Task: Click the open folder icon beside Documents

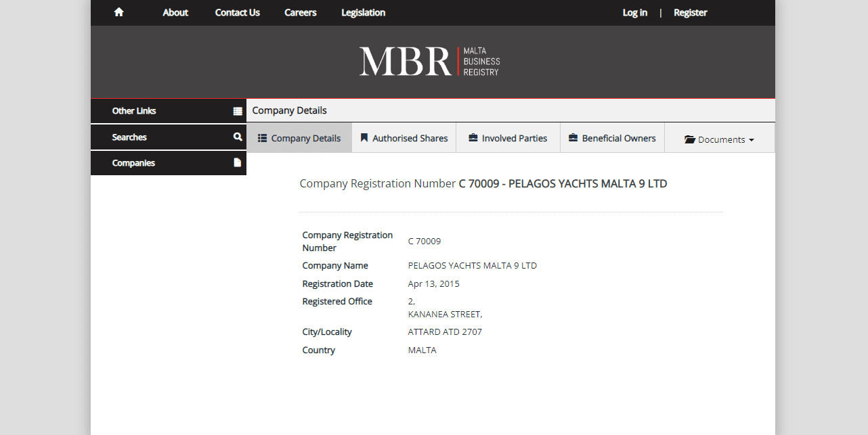Action: click(x=690, y=139)
